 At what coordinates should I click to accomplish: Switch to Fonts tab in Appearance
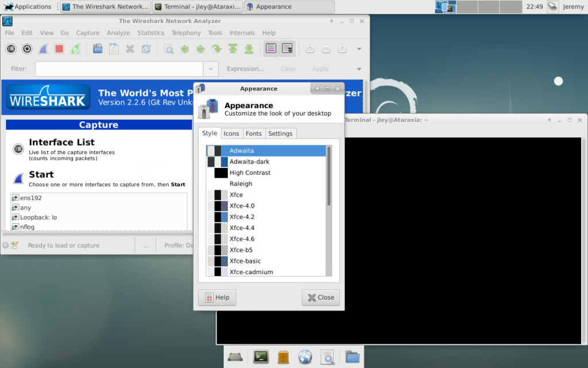click(253, 133)
